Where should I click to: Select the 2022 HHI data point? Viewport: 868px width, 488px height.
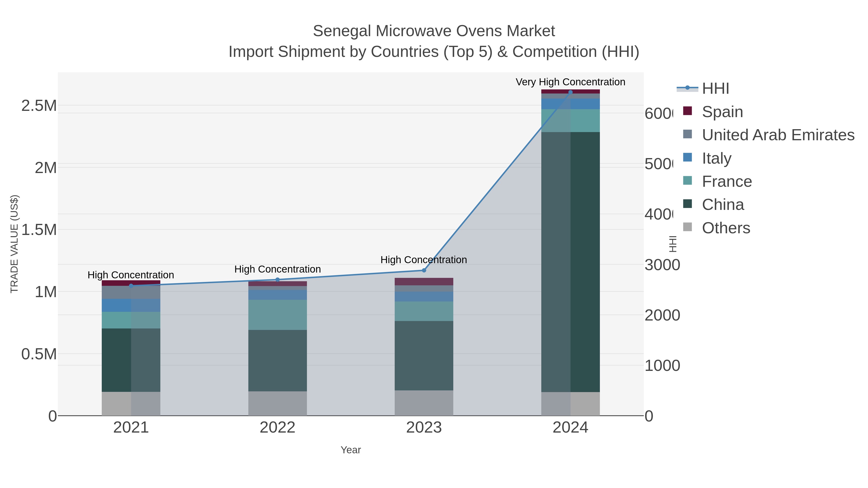[278, 280]
